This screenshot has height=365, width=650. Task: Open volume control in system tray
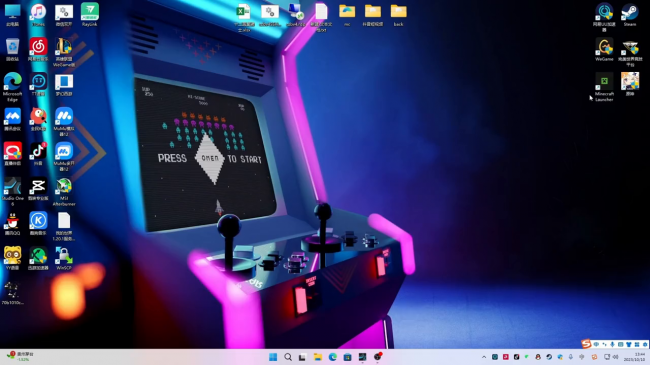tap(616, 357)
